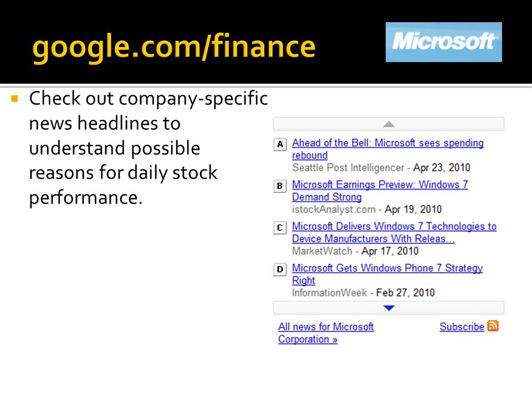Open 'Microsoft Earnings Preview' headline
Image resolution: width=532 pixels, height=399 pixels.
(x=380, y=191)
